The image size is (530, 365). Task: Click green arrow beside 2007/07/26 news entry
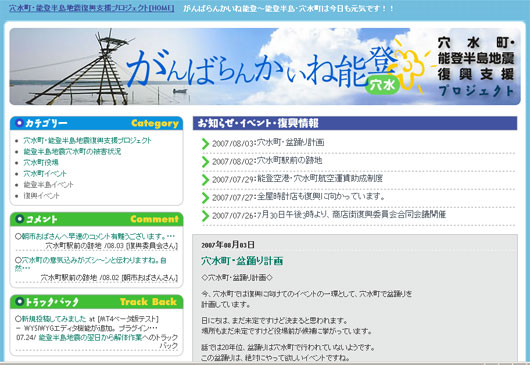point(205,216)
